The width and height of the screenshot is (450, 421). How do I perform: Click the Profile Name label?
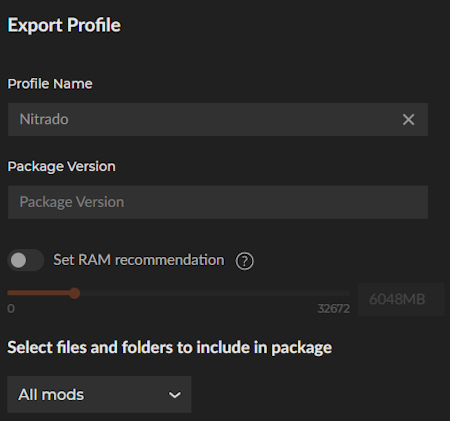pos(50,84)
